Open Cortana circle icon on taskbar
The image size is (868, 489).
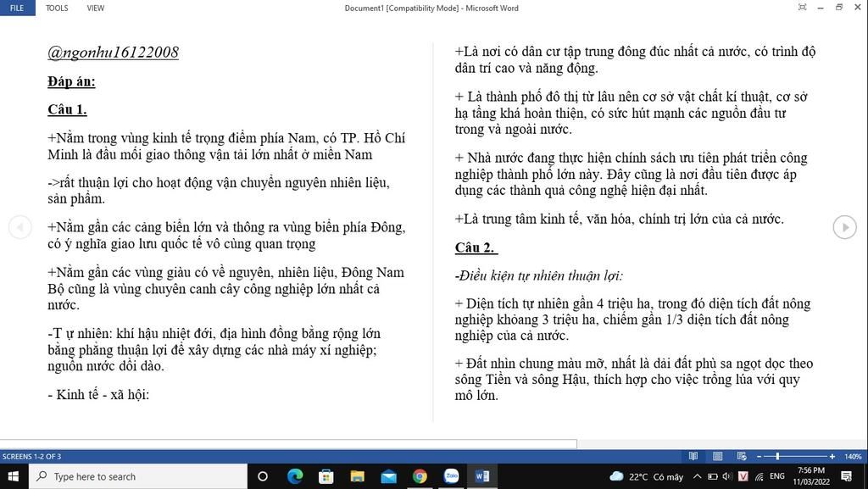coord(263,476)
